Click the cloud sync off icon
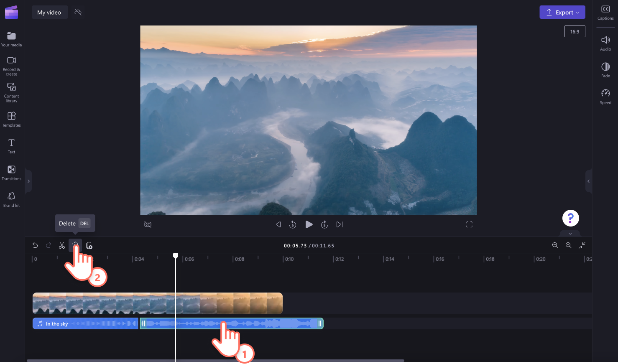 (78, 12)
